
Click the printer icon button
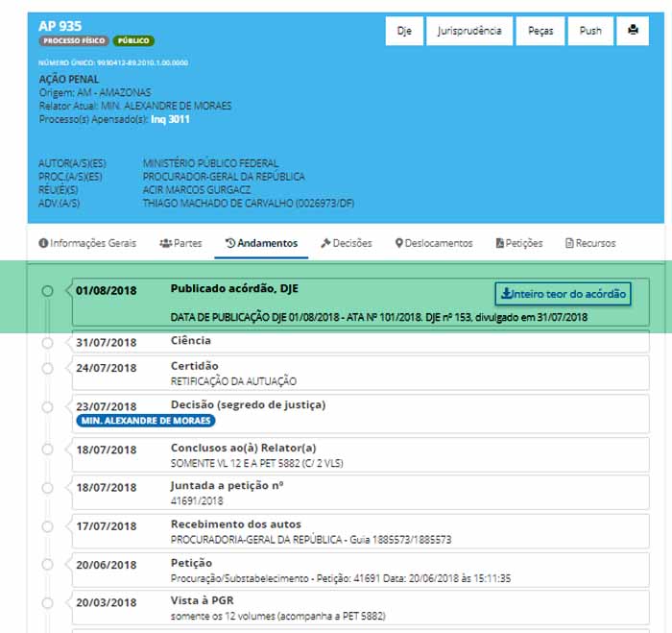click(x=633, y=31)
